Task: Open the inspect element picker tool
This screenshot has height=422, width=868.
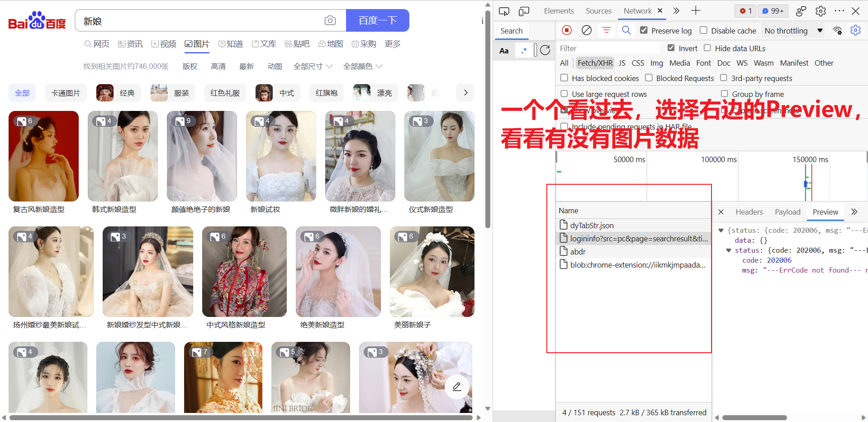Action: [x=504, y=11]
